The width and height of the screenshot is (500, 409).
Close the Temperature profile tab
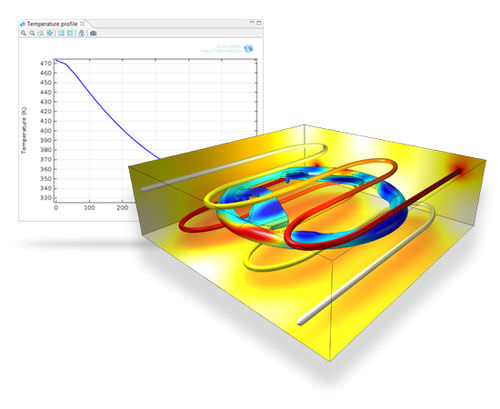[x=82, y=24]
